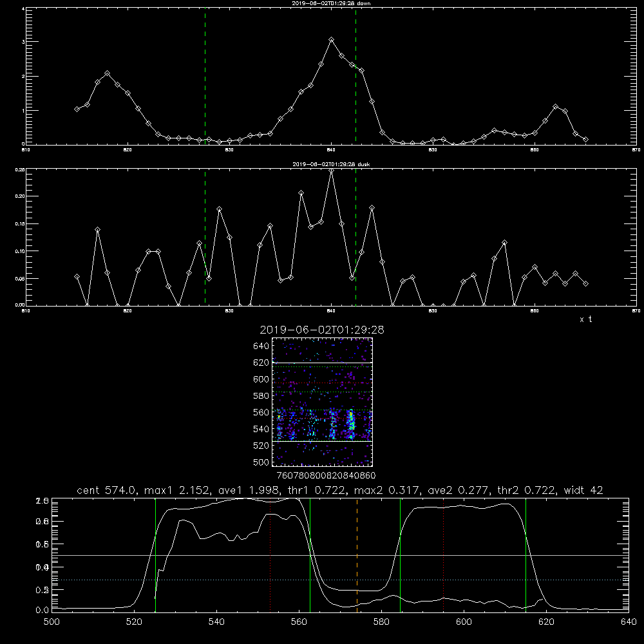This screenshot has height=644, width=644.
Task: Click the dawn plot small peak marker near 862
Action: point(555,107)
